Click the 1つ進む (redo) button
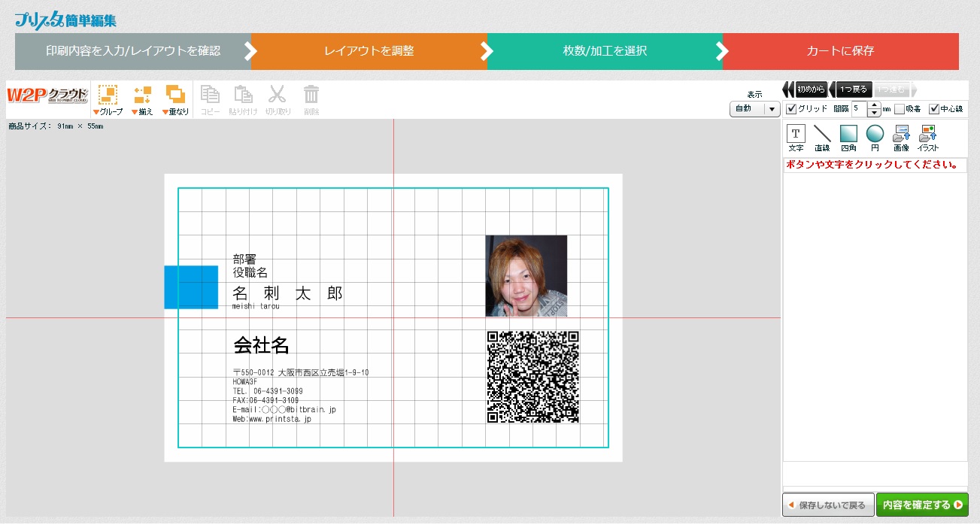The width and height of the screenshot is (980, 528). click(895, 90)
